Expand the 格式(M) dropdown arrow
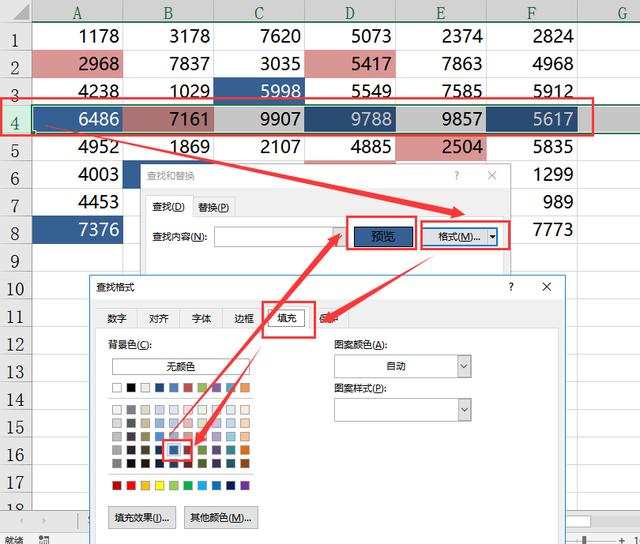 tap(492, 237)
